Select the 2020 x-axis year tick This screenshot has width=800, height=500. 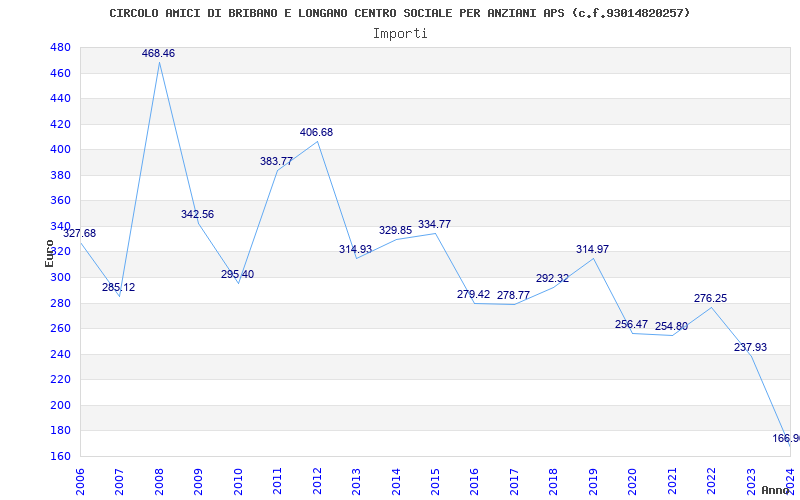coord(633,481)
